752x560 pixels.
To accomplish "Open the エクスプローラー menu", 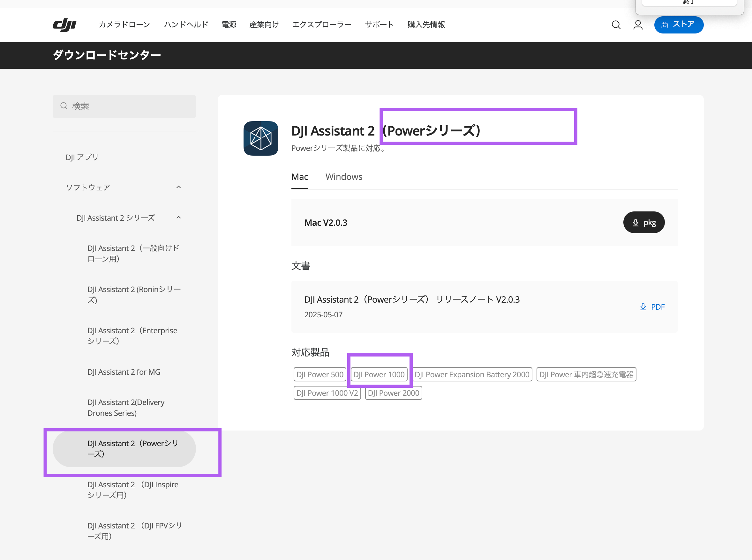I will pos(322,25).
